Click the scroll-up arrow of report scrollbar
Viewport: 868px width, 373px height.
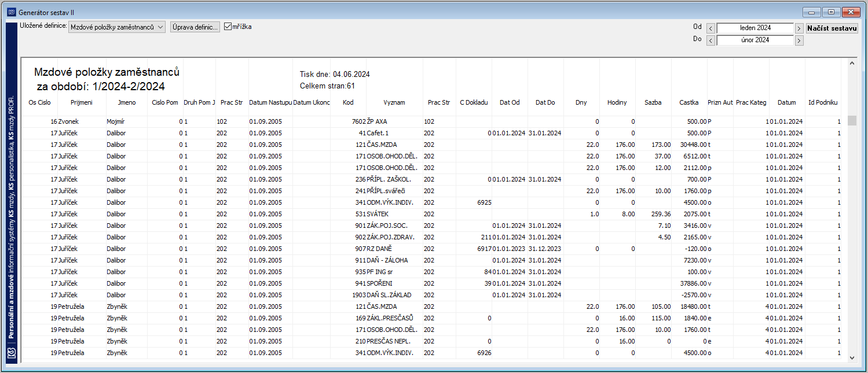pos(852,62)
